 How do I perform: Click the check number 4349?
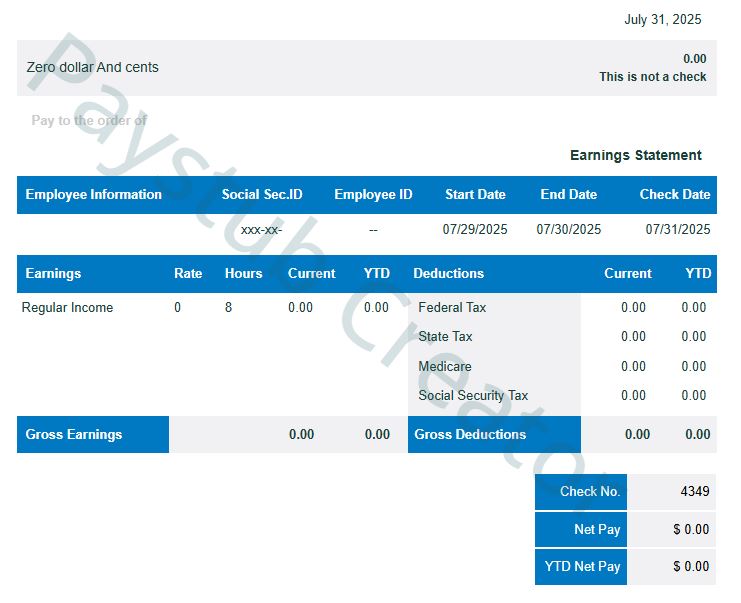pos(694,491)
